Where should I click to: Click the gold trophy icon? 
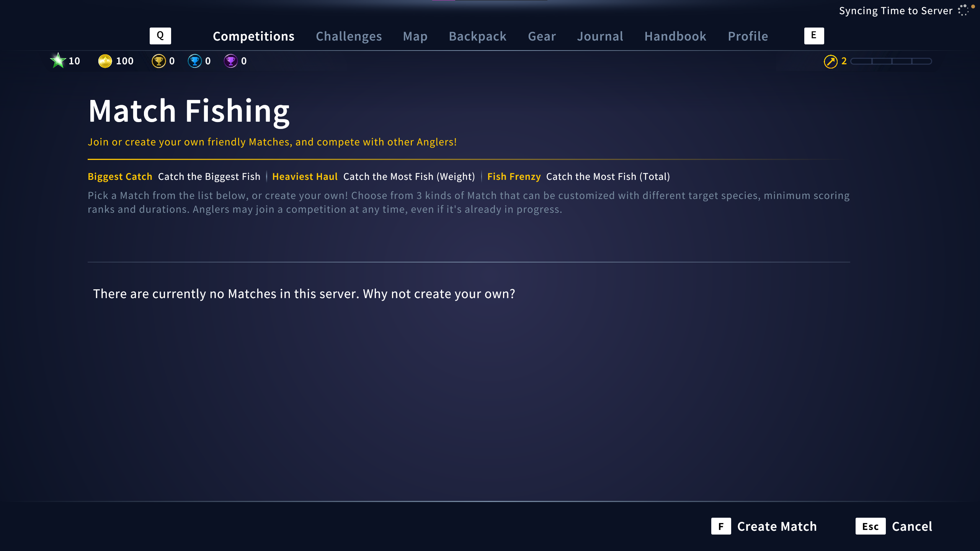[x=158, y=61]
